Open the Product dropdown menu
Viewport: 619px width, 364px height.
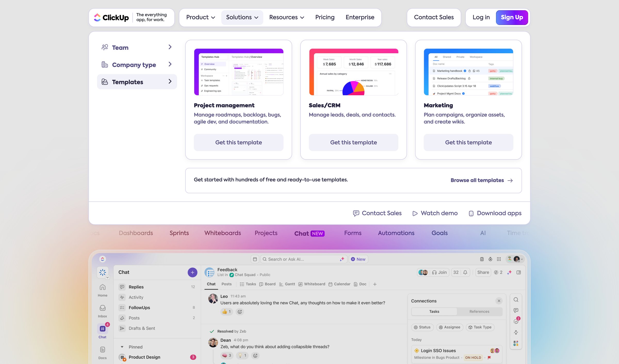pos(201,17)
